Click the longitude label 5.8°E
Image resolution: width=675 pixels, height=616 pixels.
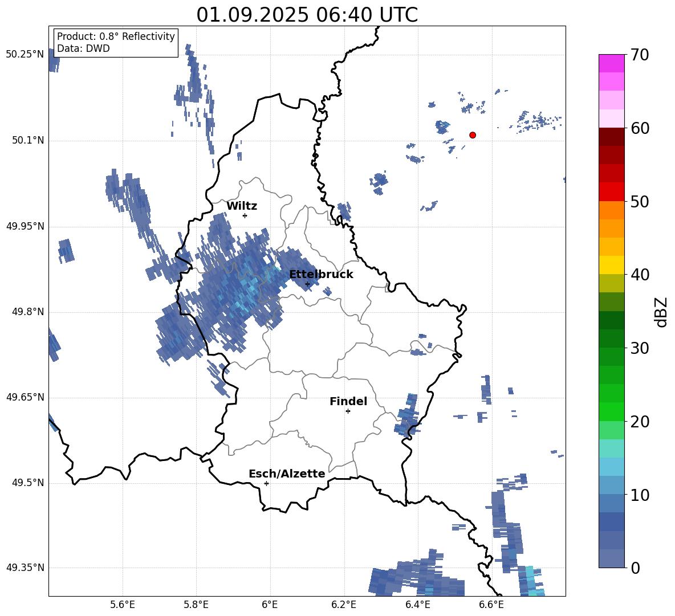click(x=196, y=605)
